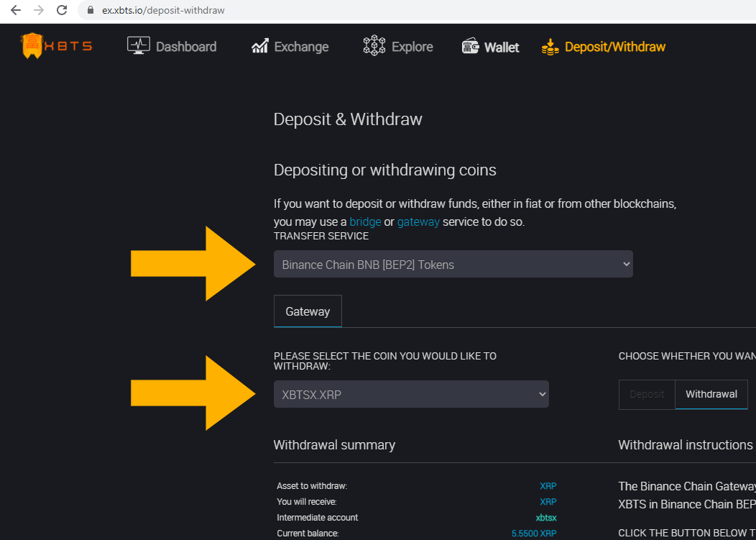Click the XRP 'You will receive' link
The width and height of the screenshot is (756, 540).
coord(548,502)
